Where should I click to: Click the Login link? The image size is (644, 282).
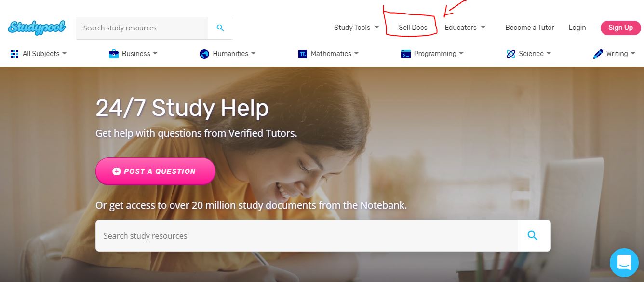[x=577, y=28]
